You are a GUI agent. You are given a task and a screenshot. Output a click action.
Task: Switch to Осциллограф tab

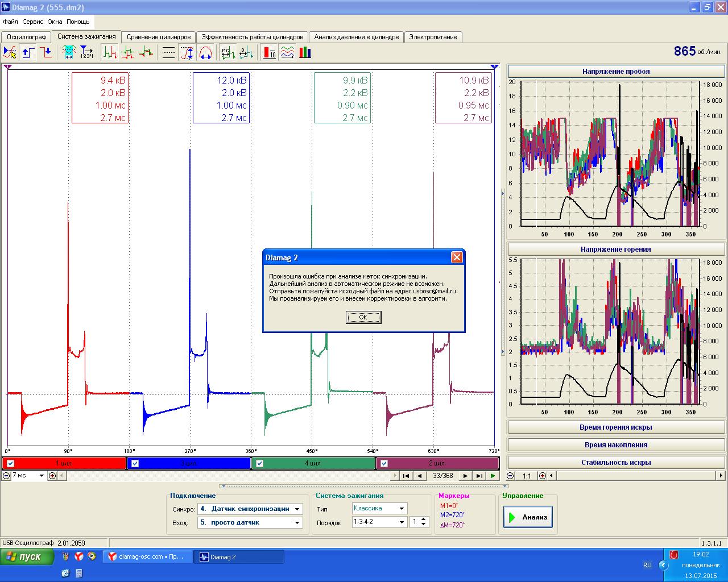pyautogui.click(x=26, y=37)
